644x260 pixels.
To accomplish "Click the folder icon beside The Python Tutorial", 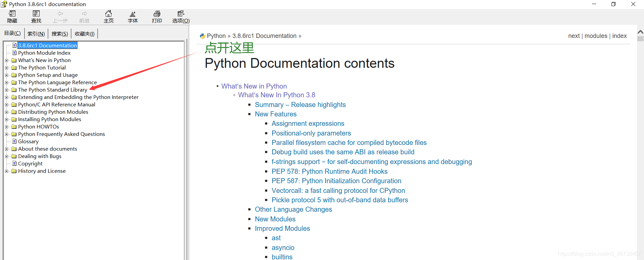I will point(14,68).
